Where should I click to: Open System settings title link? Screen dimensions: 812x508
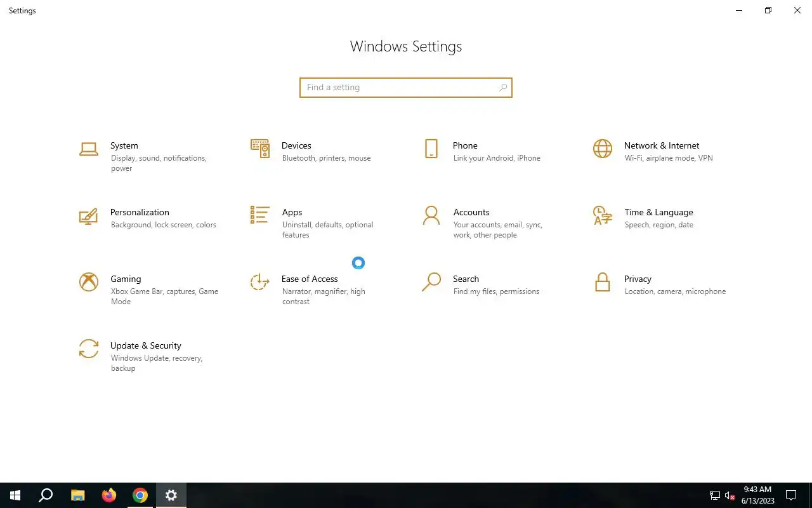(124, 145)
